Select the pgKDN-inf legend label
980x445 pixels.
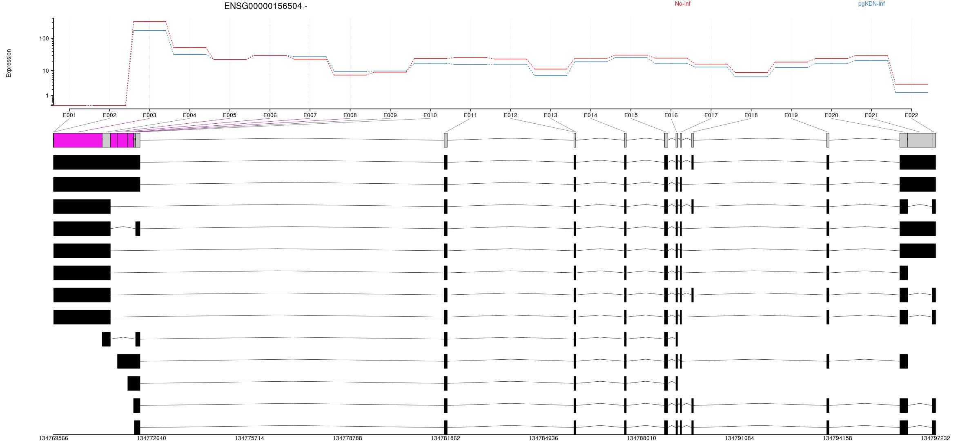coord(871,4)
